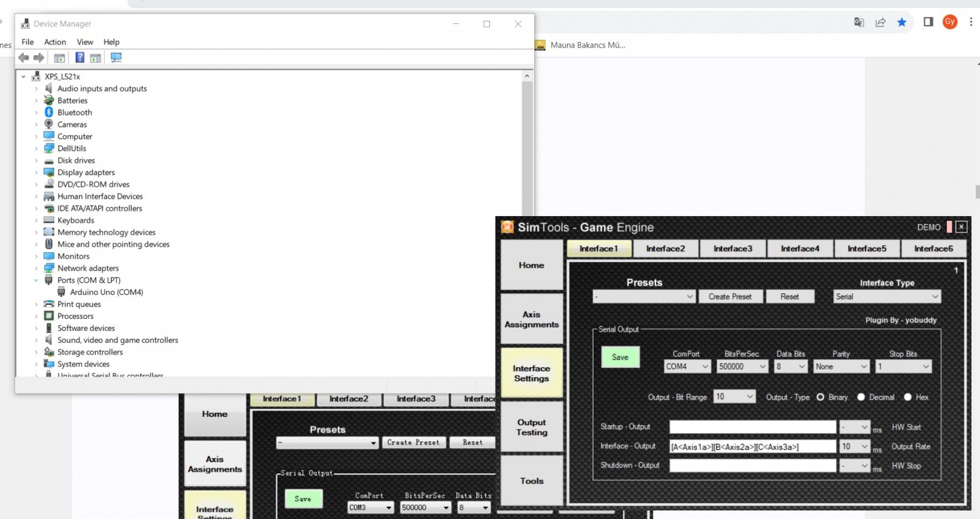The width and height of the screenshot is (980, 519).
Task: Click the Create Preset button
Action: click(730, 297)
